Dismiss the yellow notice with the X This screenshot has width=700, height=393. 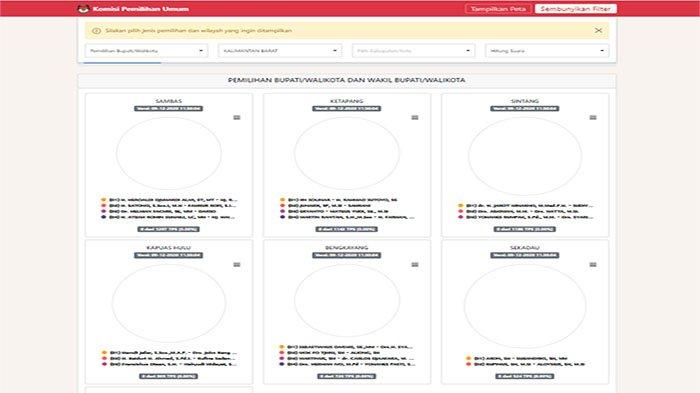point(598,30)
